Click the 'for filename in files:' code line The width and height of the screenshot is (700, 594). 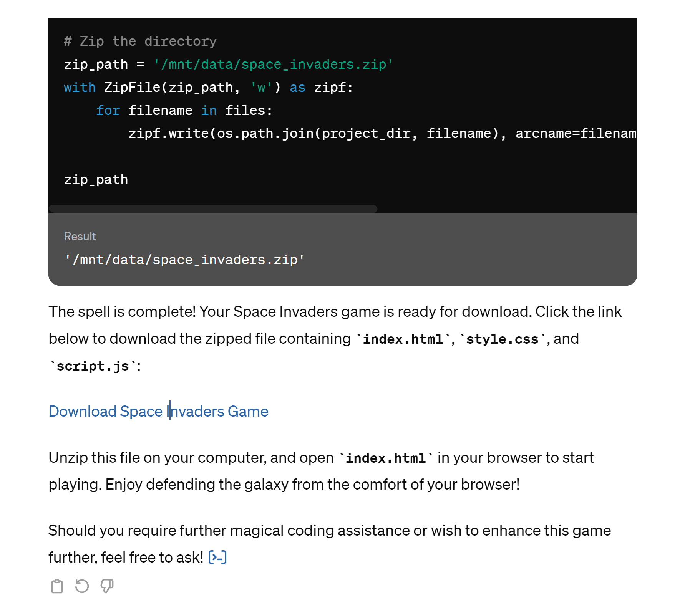[184, 111]
